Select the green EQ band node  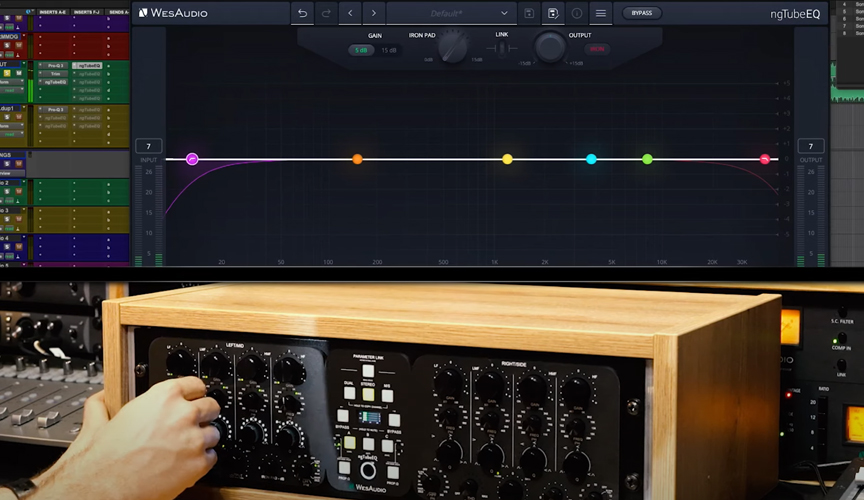pos(647,159)
